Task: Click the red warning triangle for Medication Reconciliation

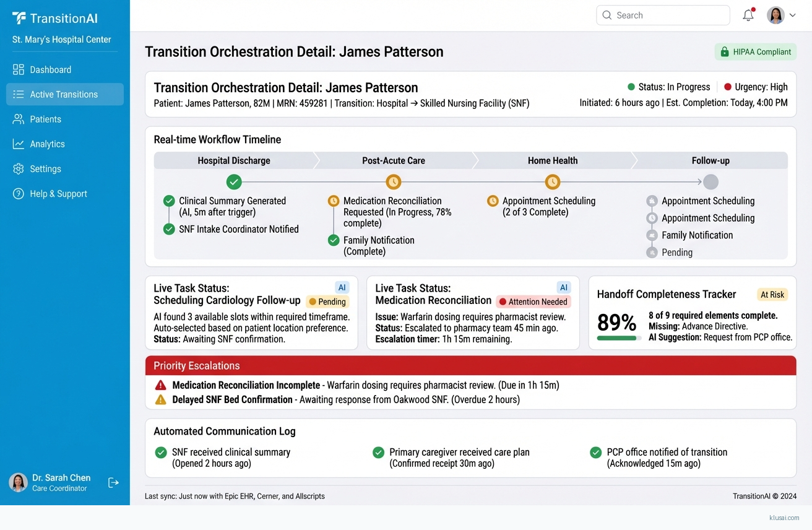Action: (x=161, y=385)
